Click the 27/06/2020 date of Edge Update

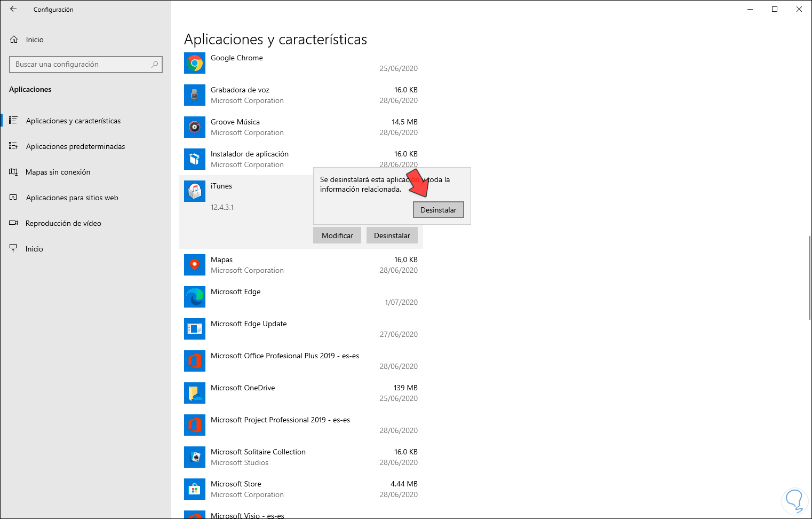(399, 334)
